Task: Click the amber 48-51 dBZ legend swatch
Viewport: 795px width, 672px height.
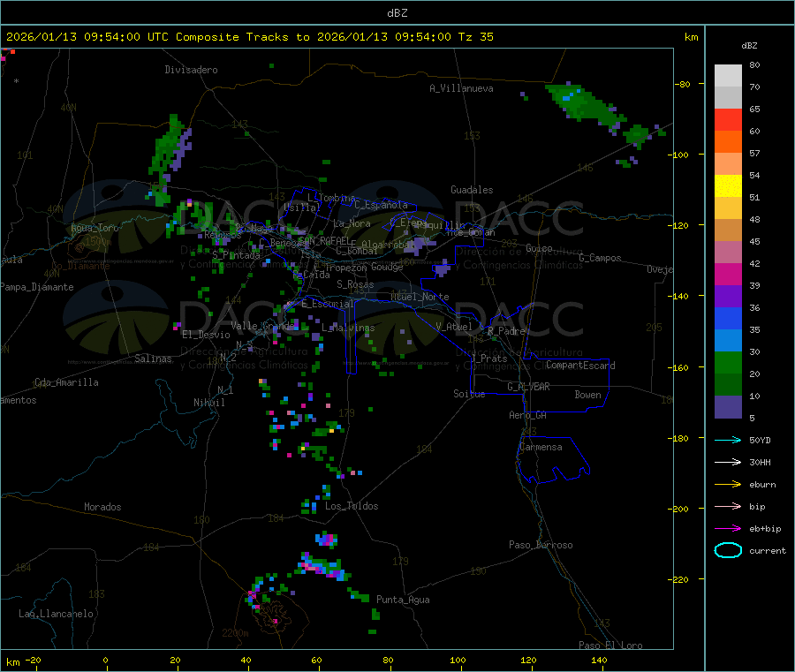Action: (x=728, y=208)
